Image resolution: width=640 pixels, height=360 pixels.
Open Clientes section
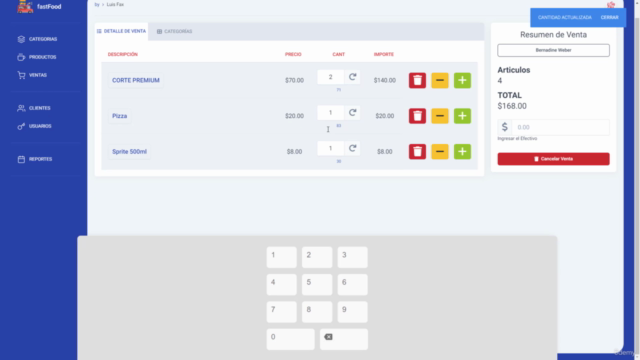pos(34,108)
